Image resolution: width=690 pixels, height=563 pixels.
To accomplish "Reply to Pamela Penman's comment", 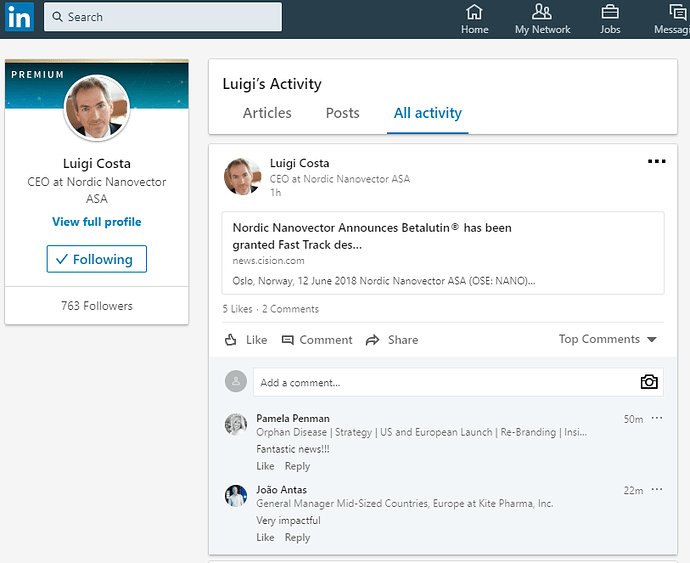I will (297, 466).
